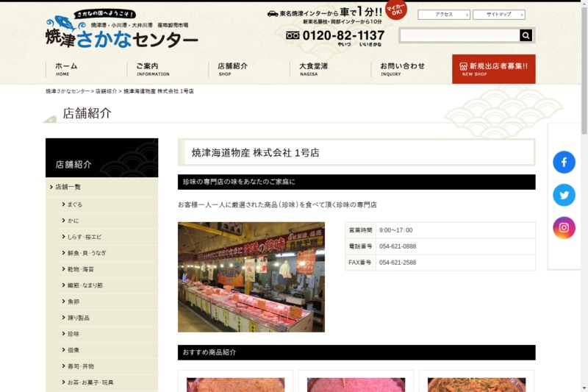Open the 大食堂渚 NAGISA menu

pos(314,69)
